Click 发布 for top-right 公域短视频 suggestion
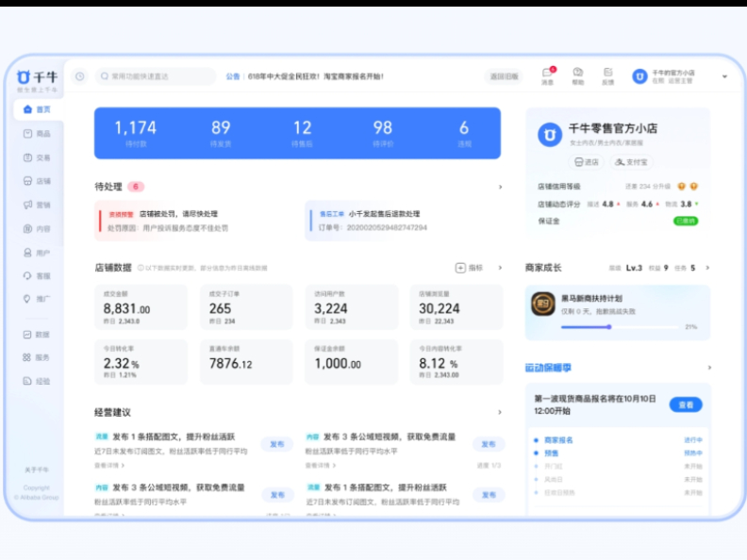 [x=489, y=444]
